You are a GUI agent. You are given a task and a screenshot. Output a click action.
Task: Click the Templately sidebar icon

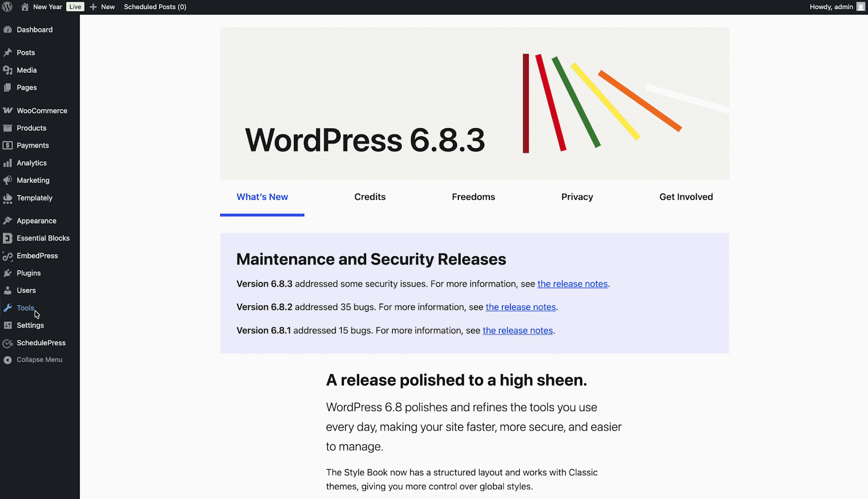pyautogui.click(x=8, y=198)
